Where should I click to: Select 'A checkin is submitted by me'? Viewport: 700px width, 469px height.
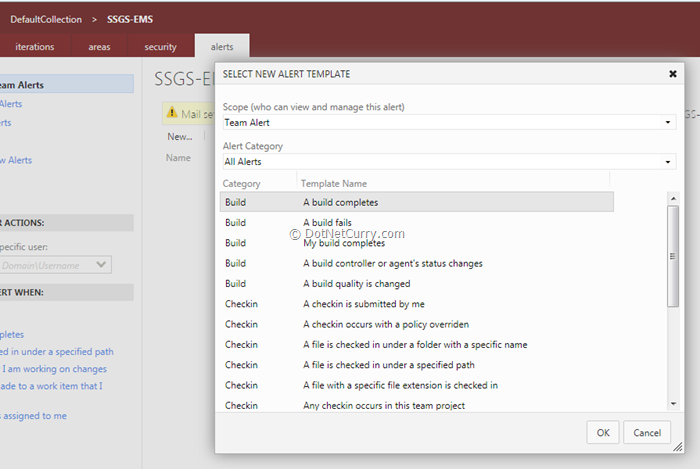(417, 304)
